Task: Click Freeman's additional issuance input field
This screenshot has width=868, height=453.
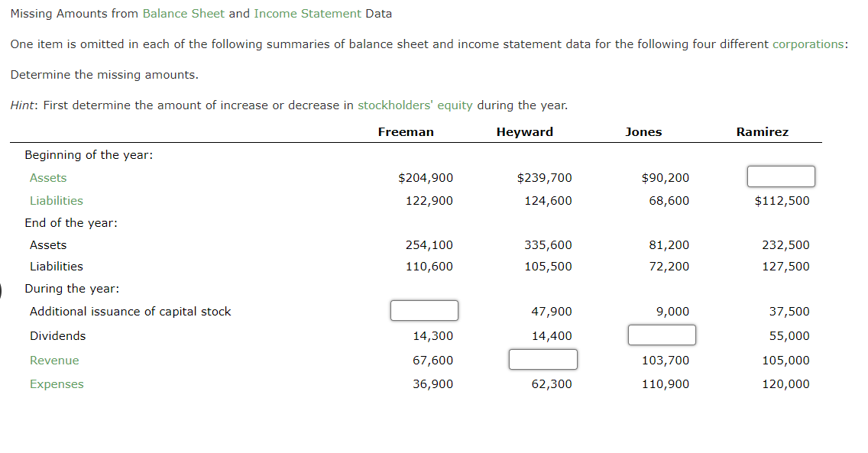Action: (x=424, y=310)
